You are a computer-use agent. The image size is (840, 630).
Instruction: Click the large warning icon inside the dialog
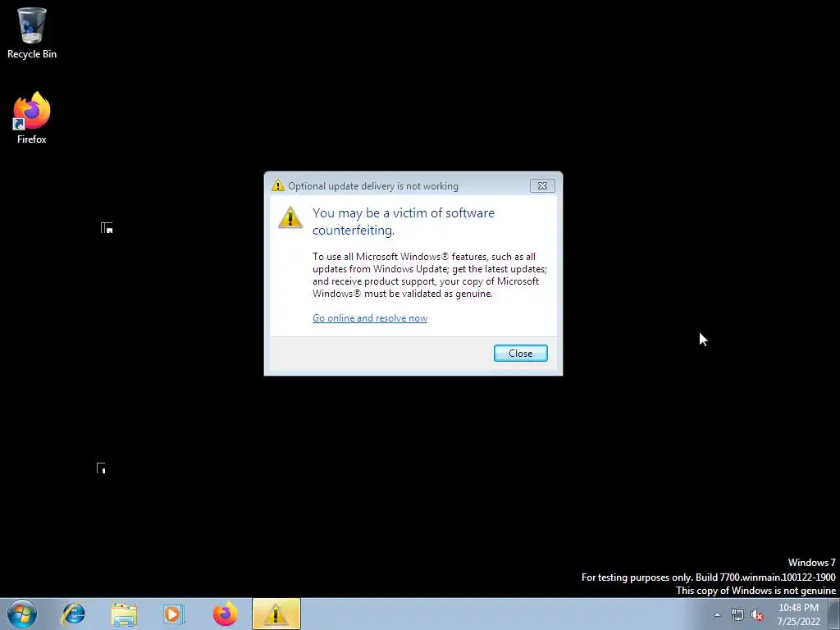[x=290, y=217]
